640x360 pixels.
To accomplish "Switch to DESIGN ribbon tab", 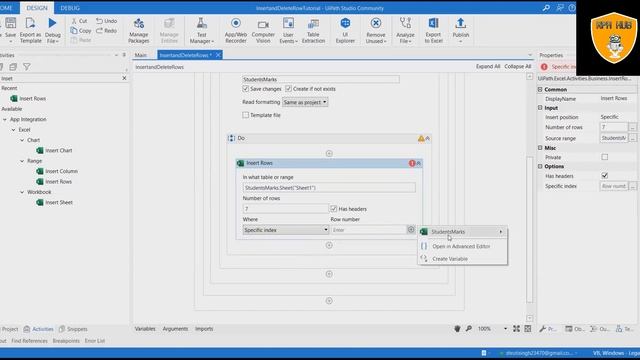I will (37, 8).
